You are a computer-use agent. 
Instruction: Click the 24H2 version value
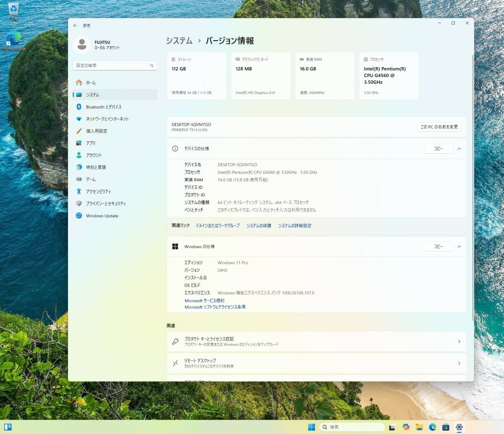point(223,270)
